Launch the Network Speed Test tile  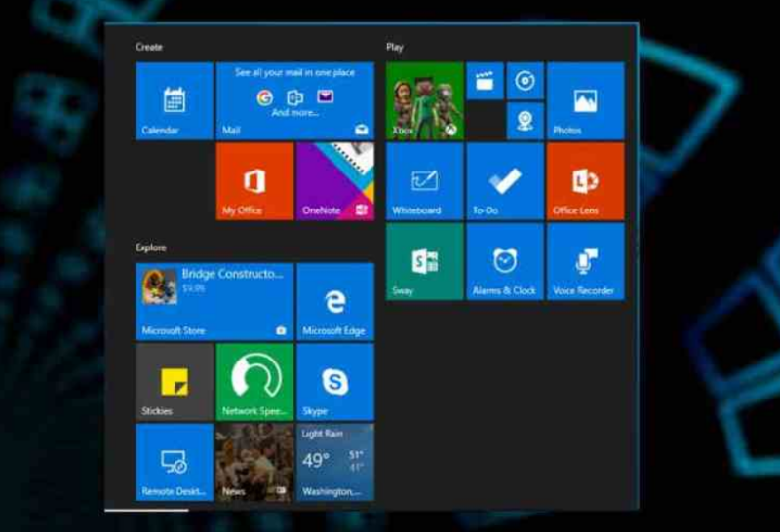[253, 381]
